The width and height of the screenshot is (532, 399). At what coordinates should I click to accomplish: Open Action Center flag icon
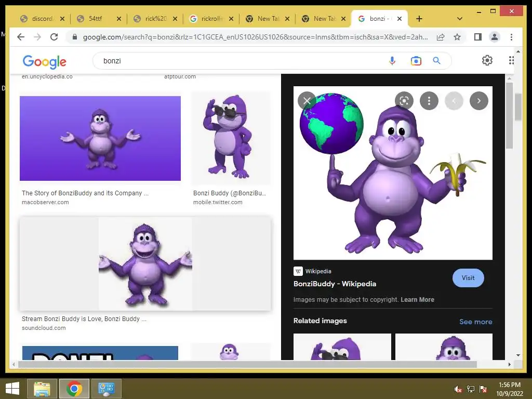coord(483,389)
